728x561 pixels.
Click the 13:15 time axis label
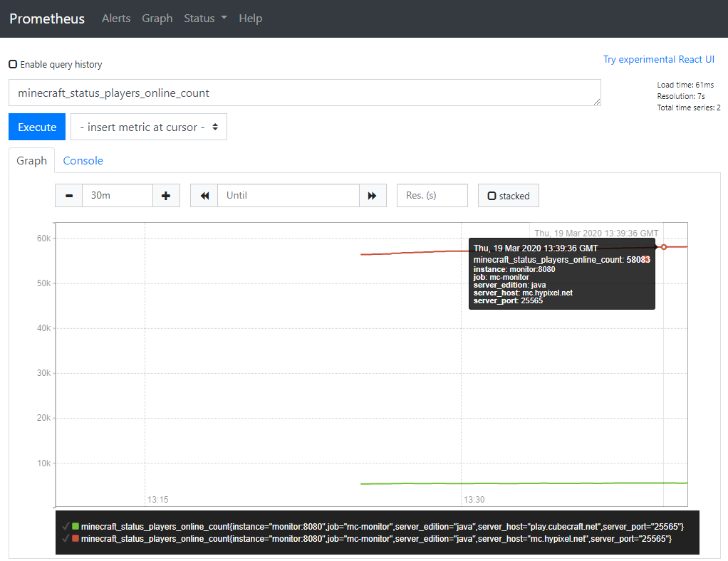pyautogui.click(x=158, y=500)
